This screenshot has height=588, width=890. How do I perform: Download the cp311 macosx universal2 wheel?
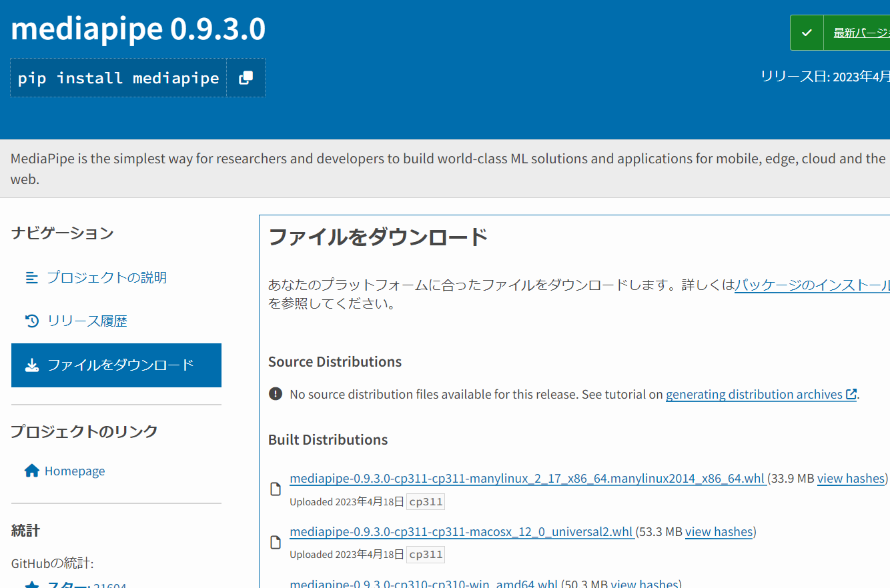461,532
